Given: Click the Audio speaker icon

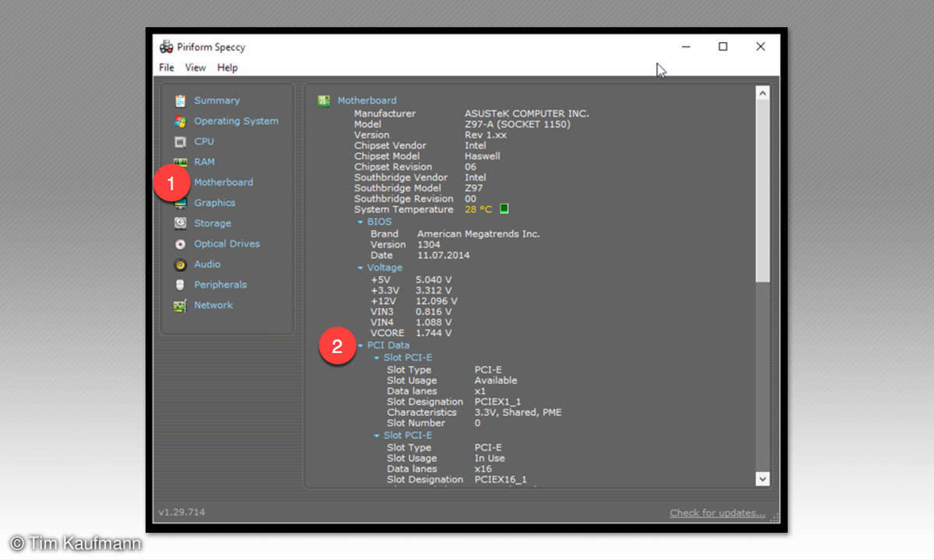Looking at the screenshot, I should click(181, 264).
